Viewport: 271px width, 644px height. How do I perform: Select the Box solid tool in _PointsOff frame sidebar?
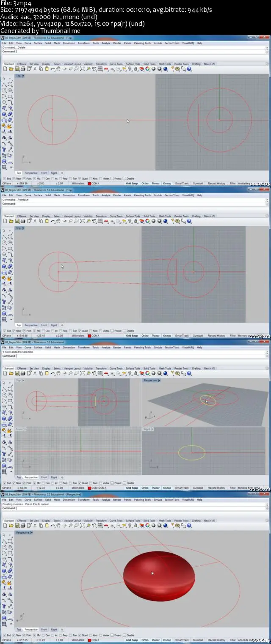coord(4,266)
